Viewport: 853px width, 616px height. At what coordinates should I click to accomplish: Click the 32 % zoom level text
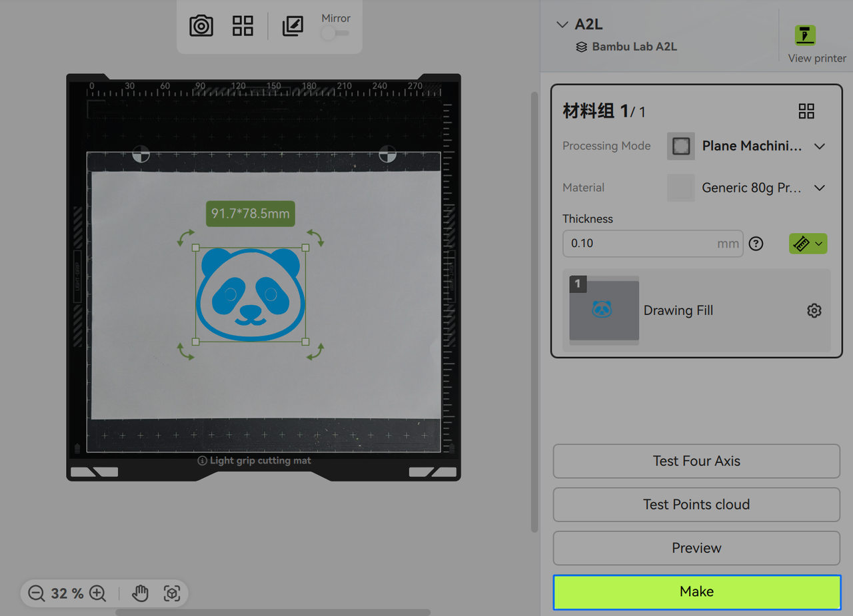(x=67, y=593)
